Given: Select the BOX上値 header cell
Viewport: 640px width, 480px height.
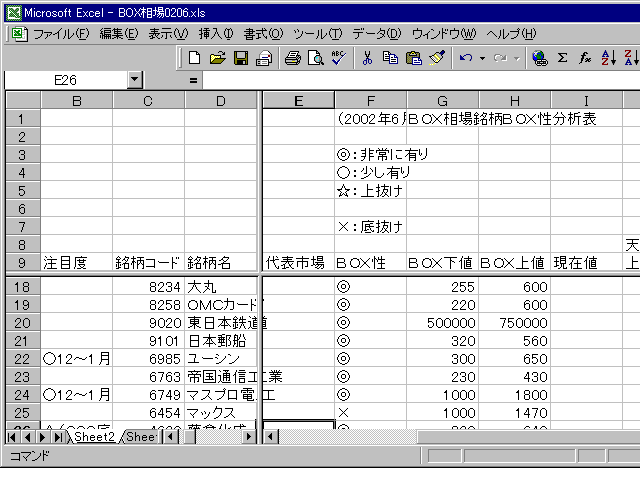Looking at the screenshot, I should click(x=515, y=262).
